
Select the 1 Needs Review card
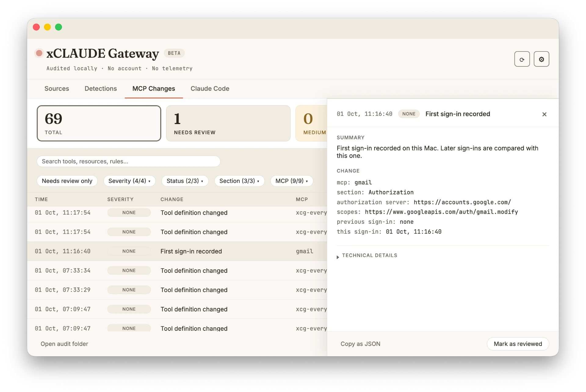[x=228, y=123]
